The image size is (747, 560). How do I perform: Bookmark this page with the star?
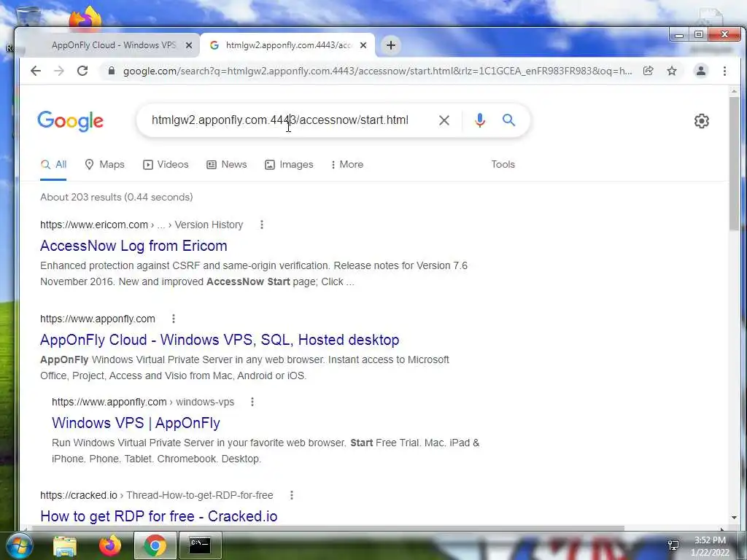pos(672,71)
